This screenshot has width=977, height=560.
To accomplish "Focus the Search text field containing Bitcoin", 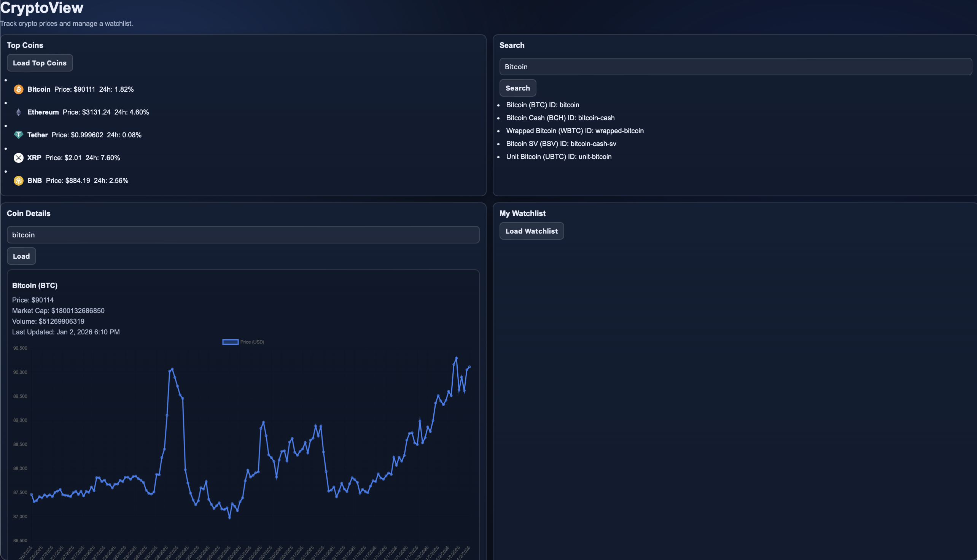I will point(735,67).
